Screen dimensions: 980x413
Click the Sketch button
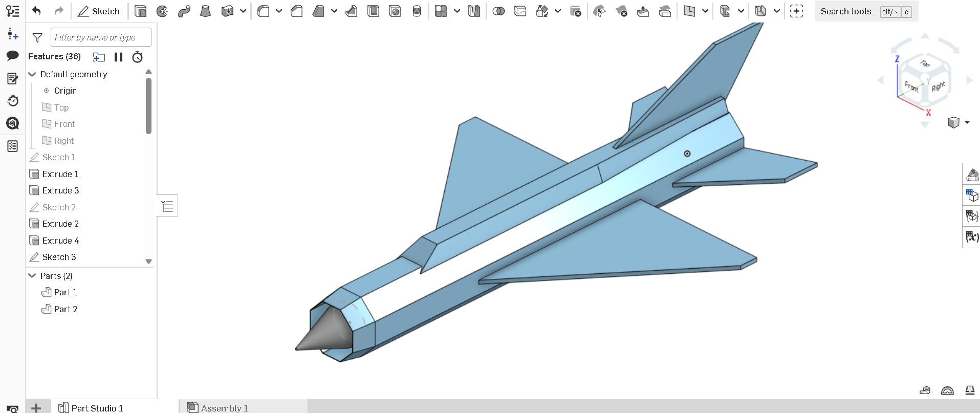tap(99, 11)
